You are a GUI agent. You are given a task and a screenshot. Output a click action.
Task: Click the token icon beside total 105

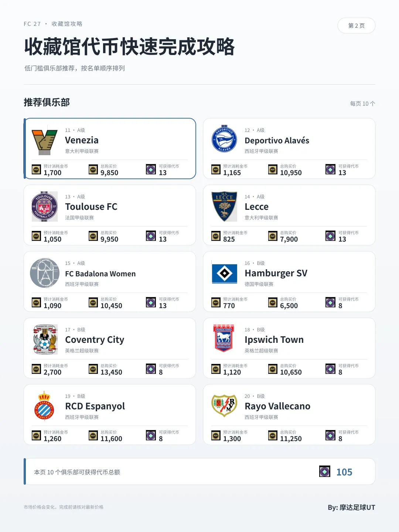[325, 471]
